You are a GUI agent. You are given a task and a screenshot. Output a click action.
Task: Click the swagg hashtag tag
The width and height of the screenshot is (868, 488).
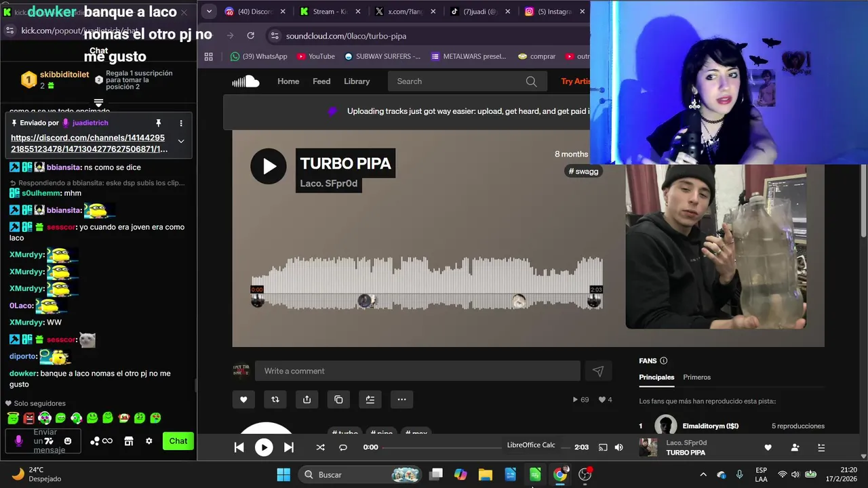[x=584, y=171]
